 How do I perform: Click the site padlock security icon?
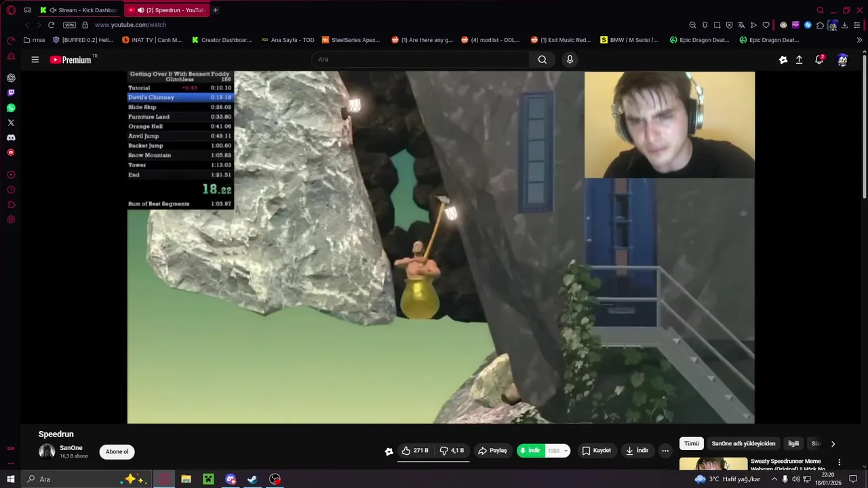(85, 25)
